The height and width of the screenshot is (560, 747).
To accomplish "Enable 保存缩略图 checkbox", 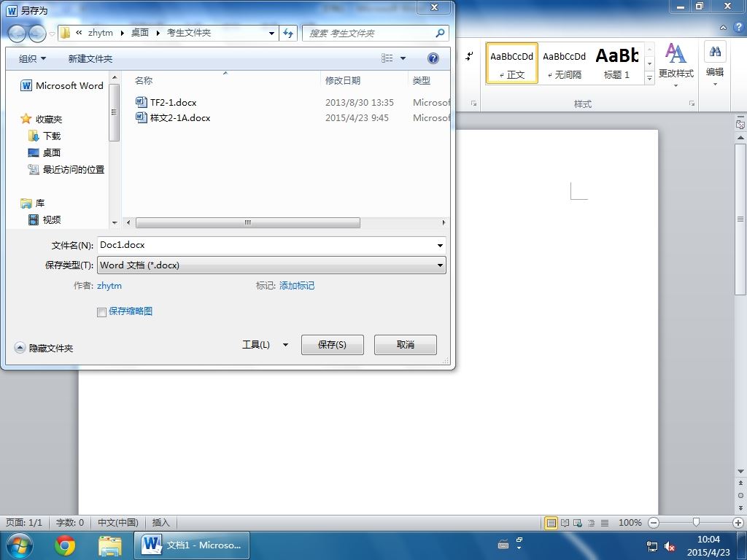I will click(x=101, y=312).
